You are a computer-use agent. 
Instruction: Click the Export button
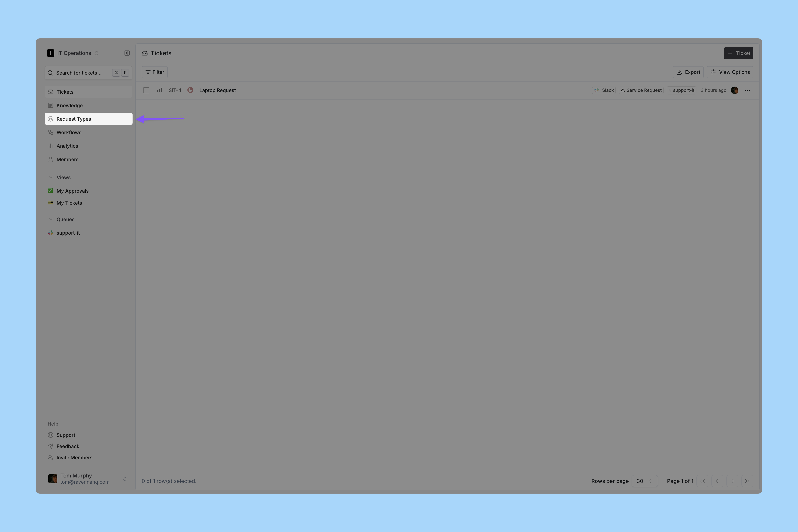click(688, 72)
